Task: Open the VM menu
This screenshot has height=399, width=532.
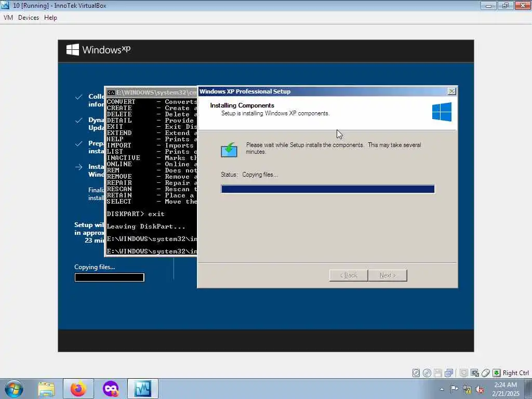Action: pos(8,18)
